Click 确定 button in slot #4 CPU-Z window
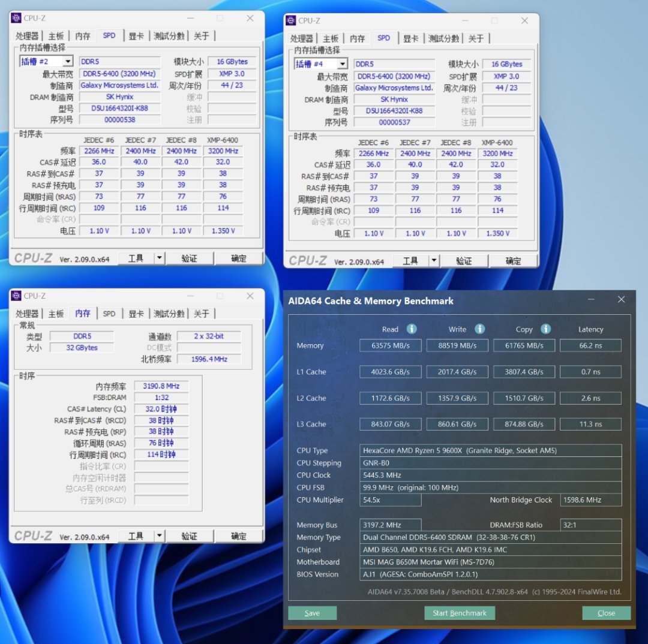Viewport: 648px width, 644px height. (x=513, y=261)
